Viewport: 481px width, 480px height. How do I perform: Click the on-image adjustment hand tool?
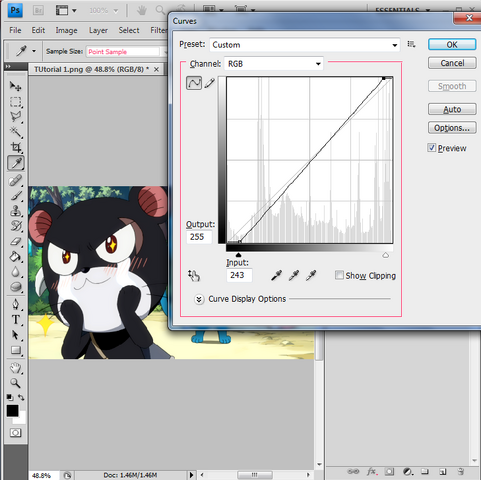[194, 276]
